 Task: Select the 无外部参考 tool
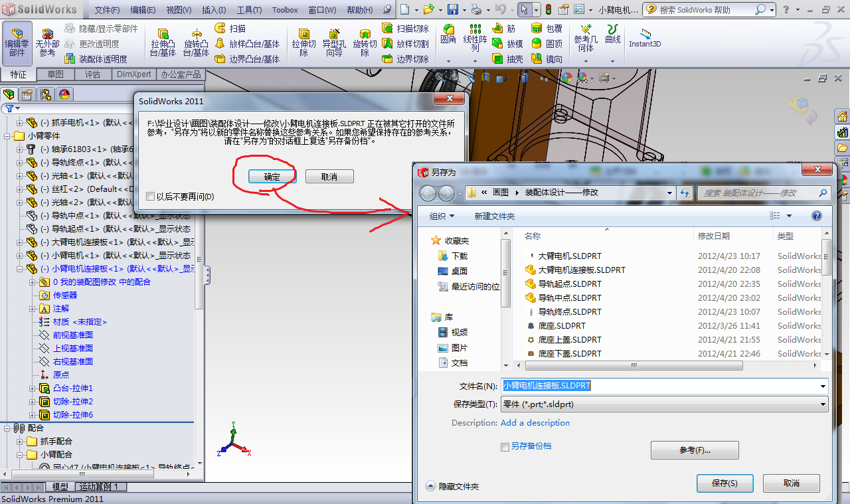coord(47,42)
